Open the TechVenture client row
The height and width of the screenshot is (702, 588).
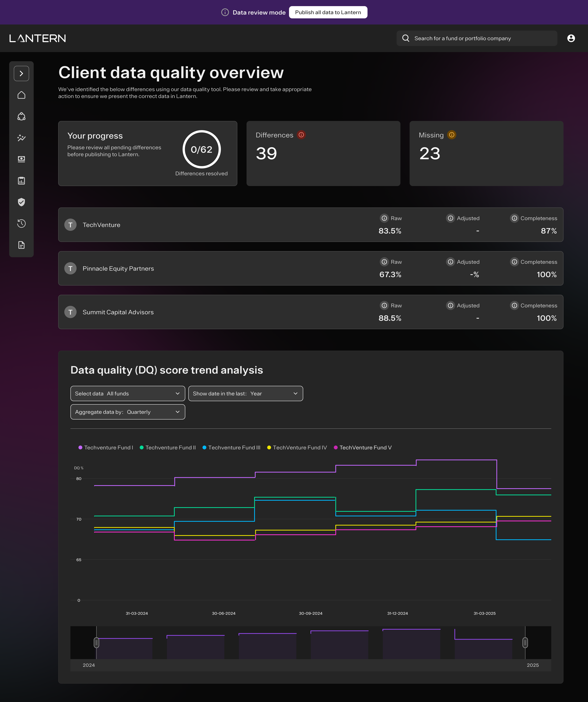310,225
